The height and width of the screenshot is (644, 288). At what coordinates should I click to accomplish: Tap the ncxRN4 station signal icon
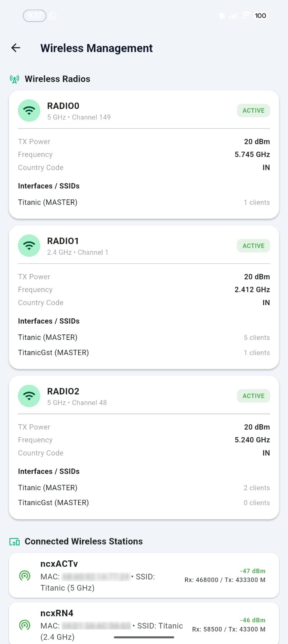(x=25, y=625)
